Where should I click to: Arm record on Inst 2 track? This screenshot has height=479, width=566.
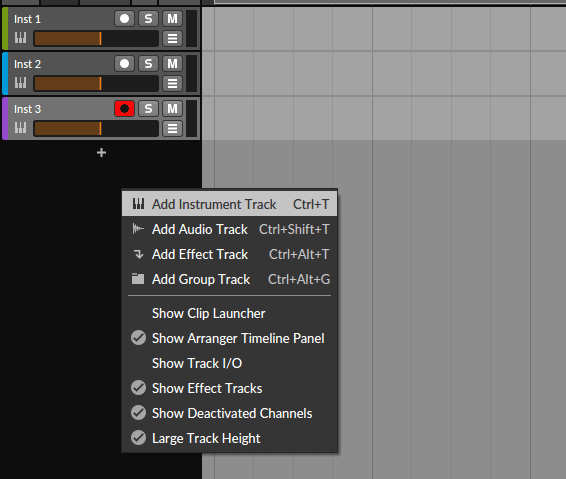125,64
